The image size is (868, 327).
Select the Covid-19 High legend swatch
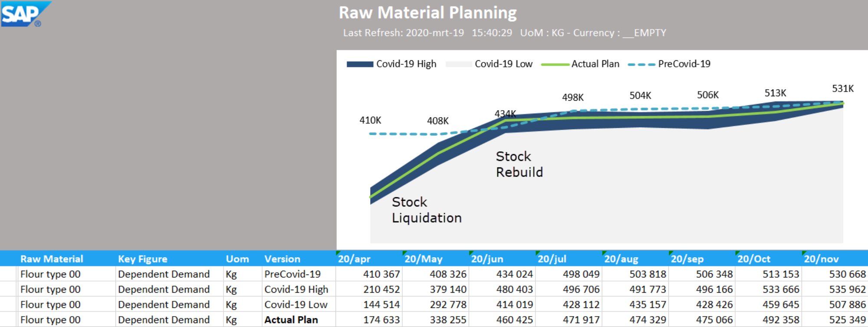360,64
